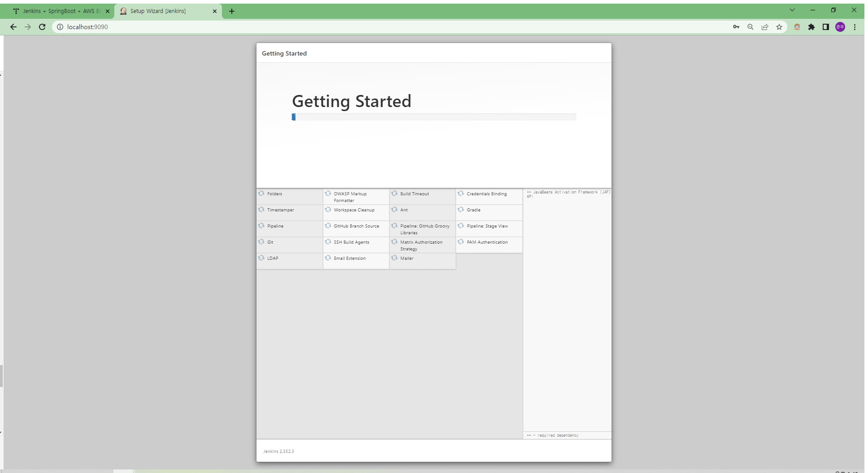Click the Timestamper plugin status icon

click(261, 210)
